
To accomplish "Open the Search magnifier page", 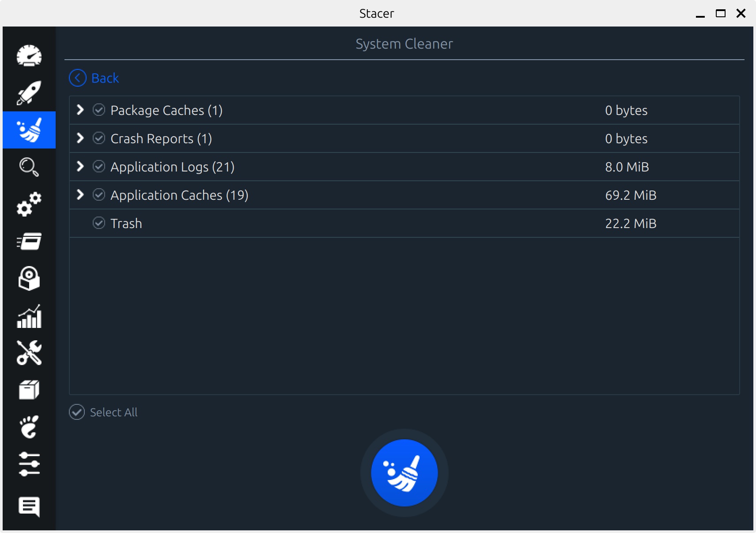I will tap(29, 167).
